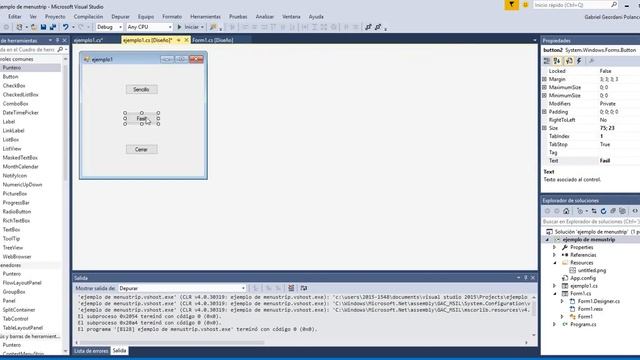Show Events lightning bolt in Properties panel
This screenshot has height=360, width=640.
[x=579, y=61]
